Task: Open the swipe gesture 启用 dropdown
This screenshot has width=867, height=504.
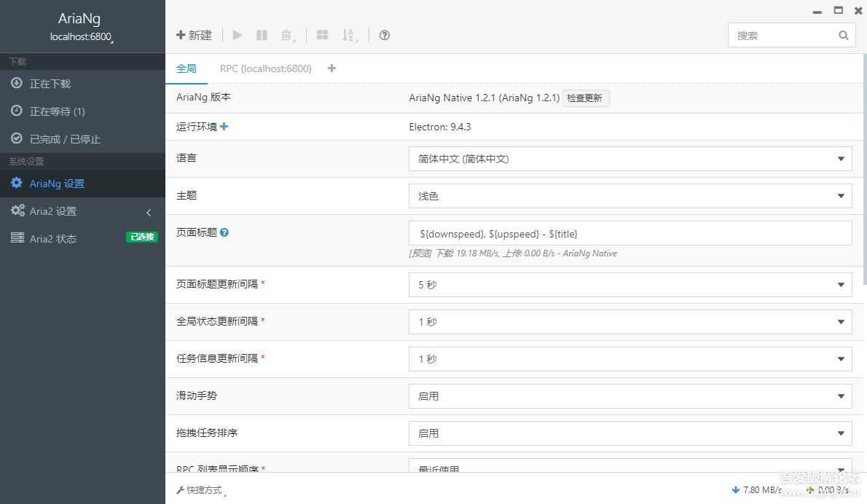Action: (x=629, y=396)
